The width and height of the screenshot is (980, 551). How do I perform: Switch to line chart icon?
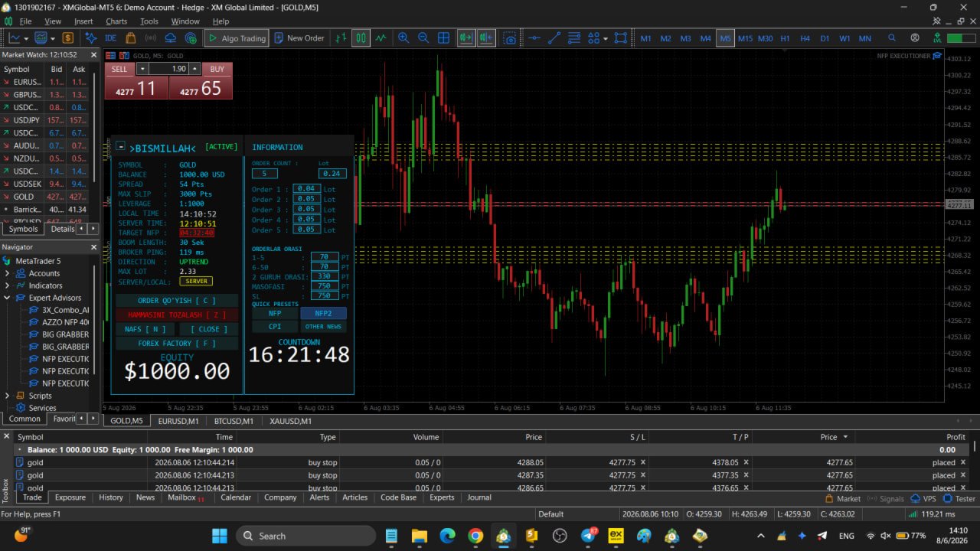click(381, 37)
